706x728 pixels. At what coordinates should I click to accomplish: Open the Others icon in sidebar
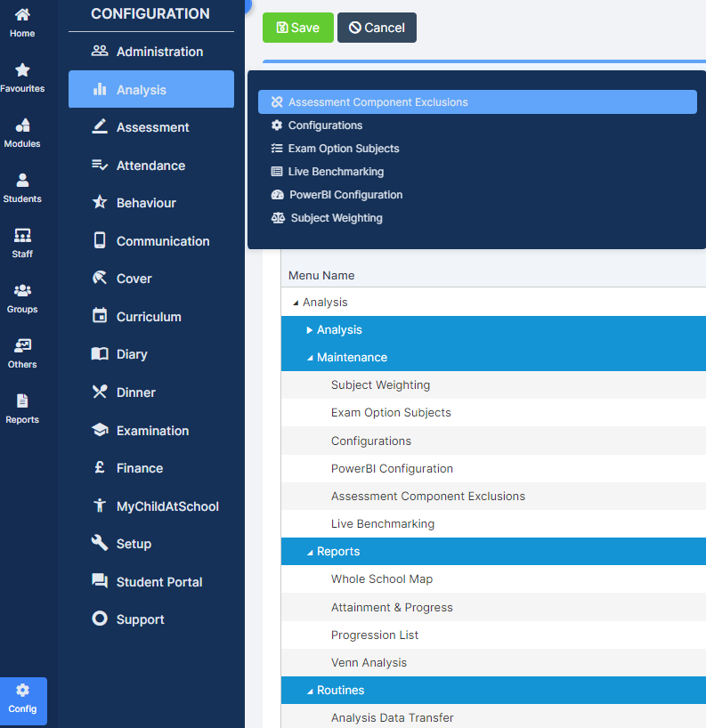(22, 345)
